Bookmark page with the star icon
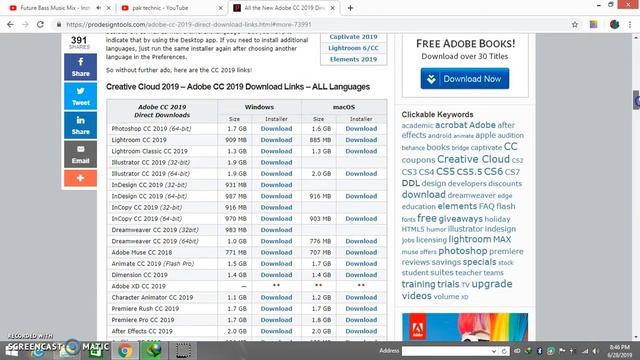The width and height of the screenshot is (640, 360). (575, 24)
